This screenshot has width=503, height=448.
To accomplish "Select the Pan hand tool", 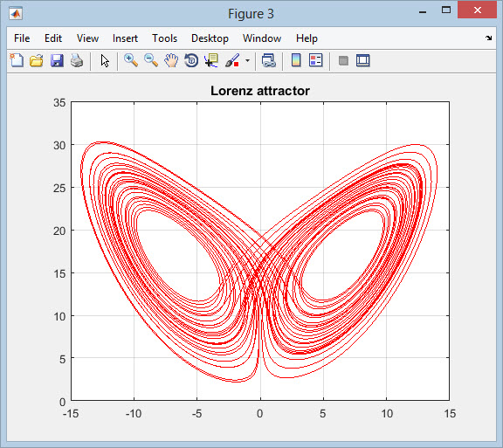I will point(171,60).
